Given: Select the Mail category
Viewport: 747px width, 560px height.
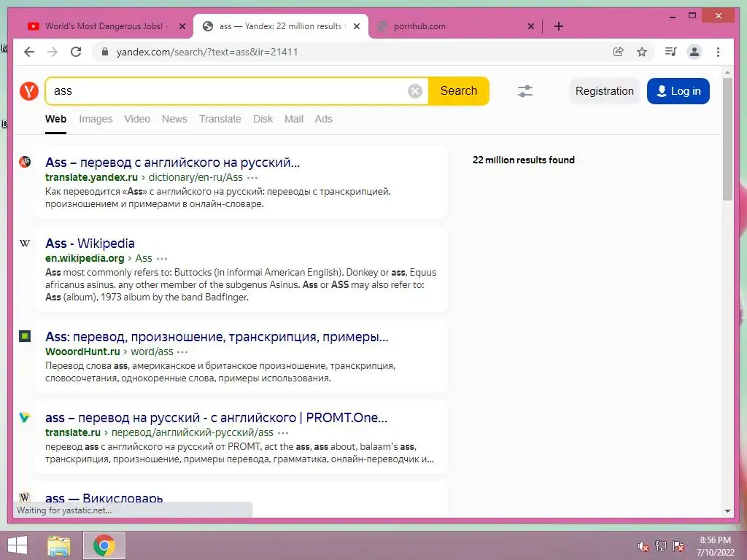Looking at the screenshot, I should [x=294, y=119].
